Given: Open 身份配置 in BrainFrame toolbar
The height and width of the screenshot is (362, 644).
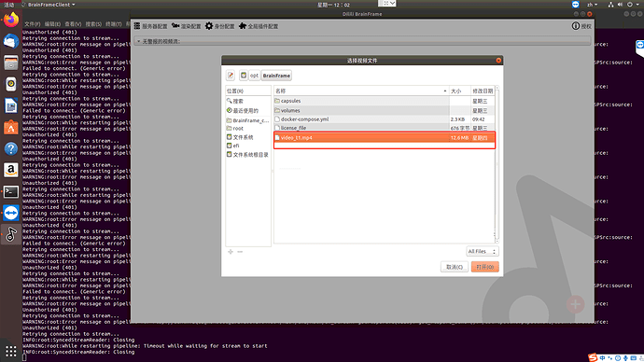Looking at the screenshot, I should 219,26.
